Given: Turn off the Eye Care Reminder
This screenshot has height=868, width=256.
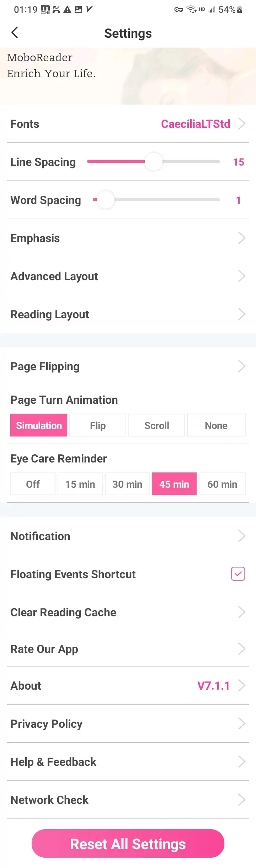Looking at the screenshot, I should click(x=32, y=484).
